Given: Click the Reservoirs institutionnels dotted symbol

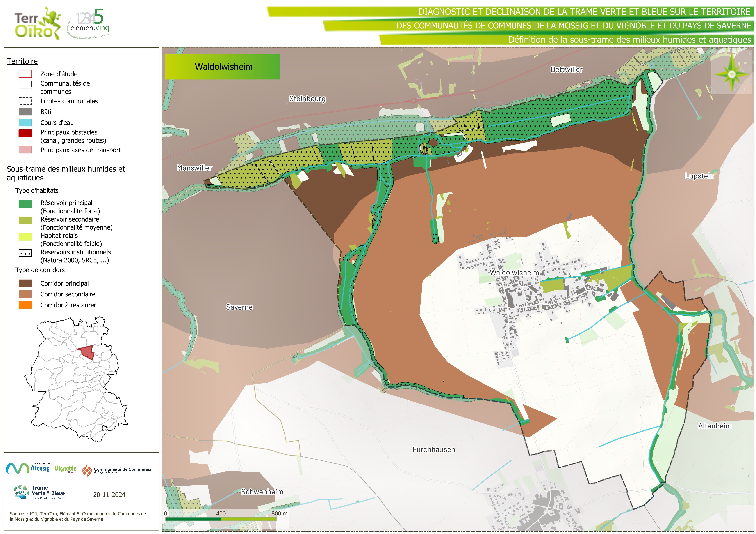Looking at the screenshot, I should (x=25, y=253).
